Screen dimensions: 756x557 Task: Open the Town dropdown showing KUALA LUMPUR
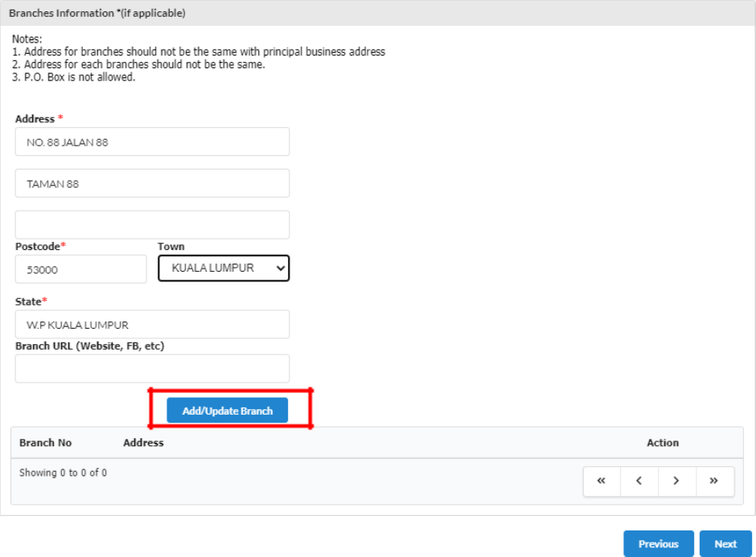(x=224, y=268)
